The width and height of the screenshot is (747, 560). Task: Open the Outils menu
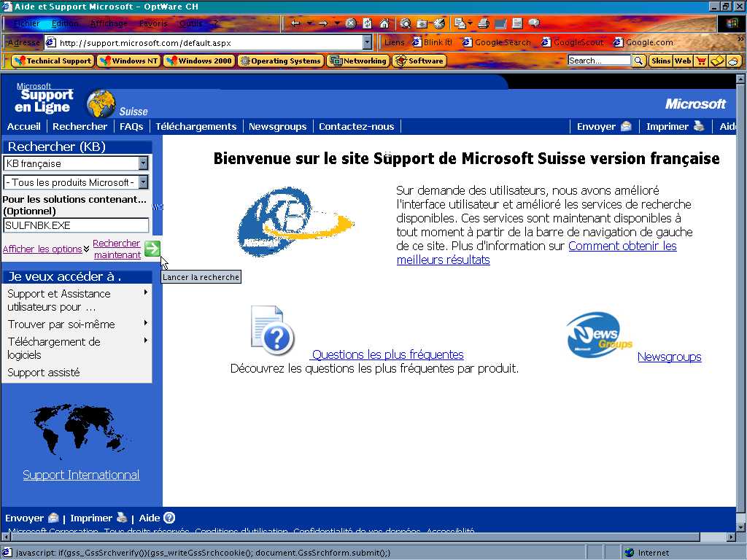(190, 23)
